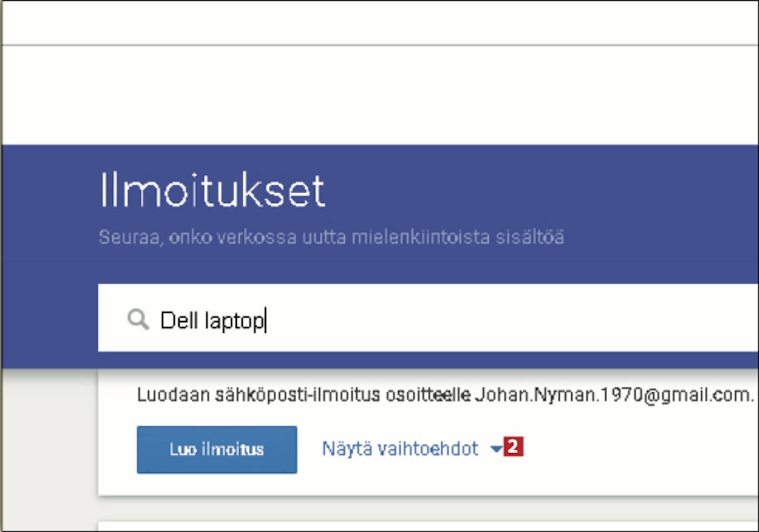Click the word "laptop" in the search box
This screenshot has height=532, width=759.
point(234,321)
